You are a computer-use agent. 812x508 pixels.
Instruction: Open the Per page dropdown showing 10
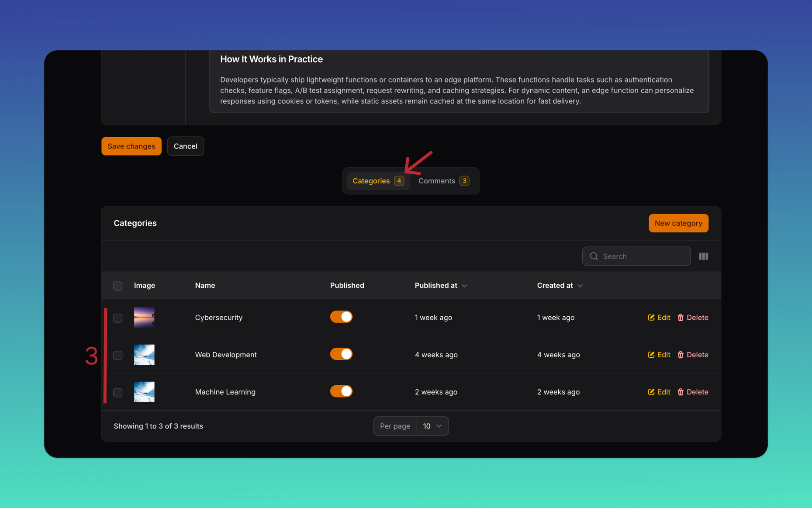point(432,426)
